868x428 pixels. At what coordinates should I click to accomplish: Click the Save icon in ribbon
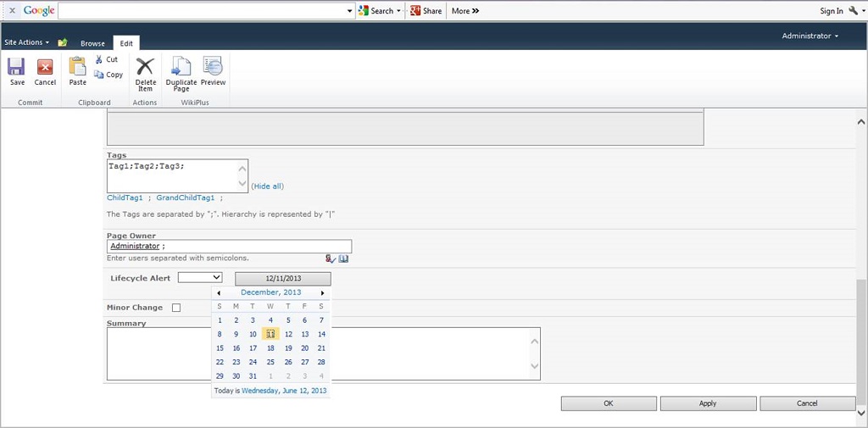point(17,68)
